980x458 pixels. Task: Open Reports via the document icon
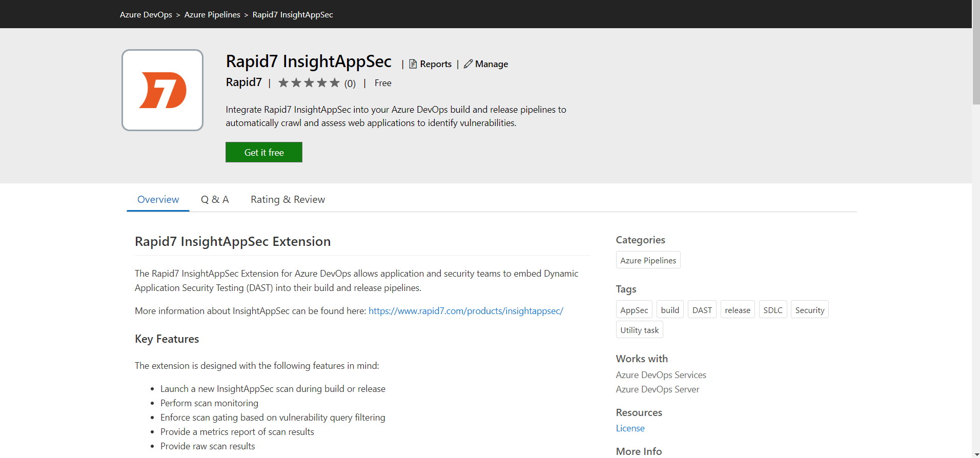point(413,64)
